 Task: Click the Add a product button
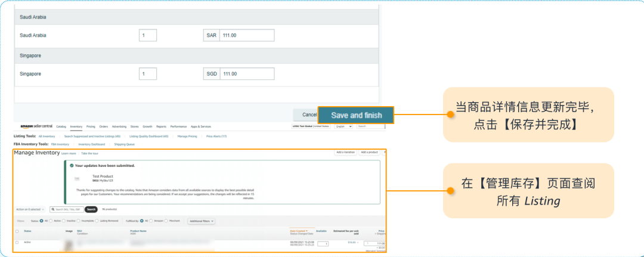point(370,153)
